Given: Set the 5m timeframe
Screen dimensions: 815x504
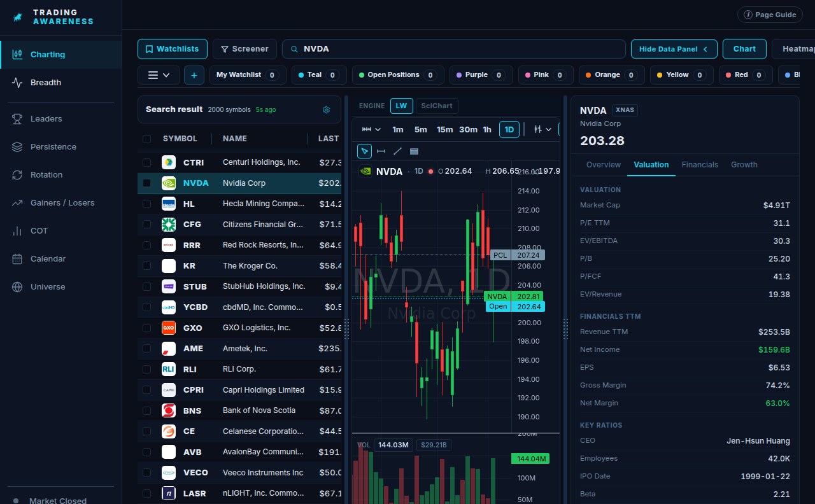Looking at the screenshot, I should click(x=421, y=129).
